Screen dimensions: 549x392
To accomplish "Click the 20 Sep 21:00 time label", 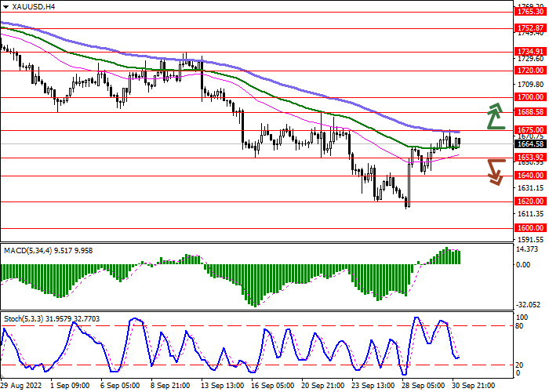I will [x=323, y=386].
